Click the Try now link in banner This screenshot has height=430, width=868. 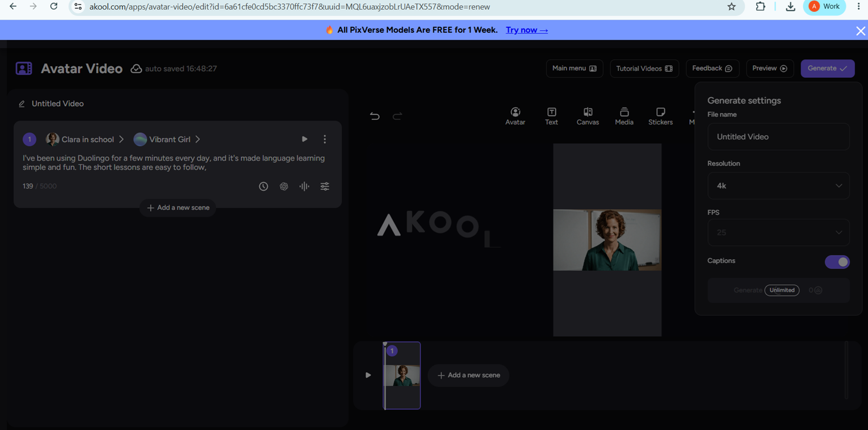point(527,30)
